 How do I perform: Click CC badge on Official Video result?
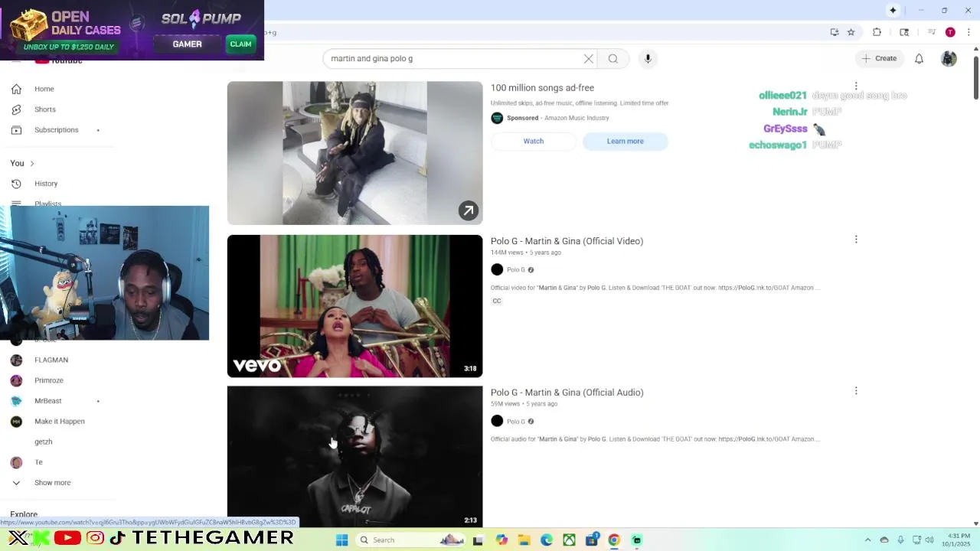click(x=497, y=301)
